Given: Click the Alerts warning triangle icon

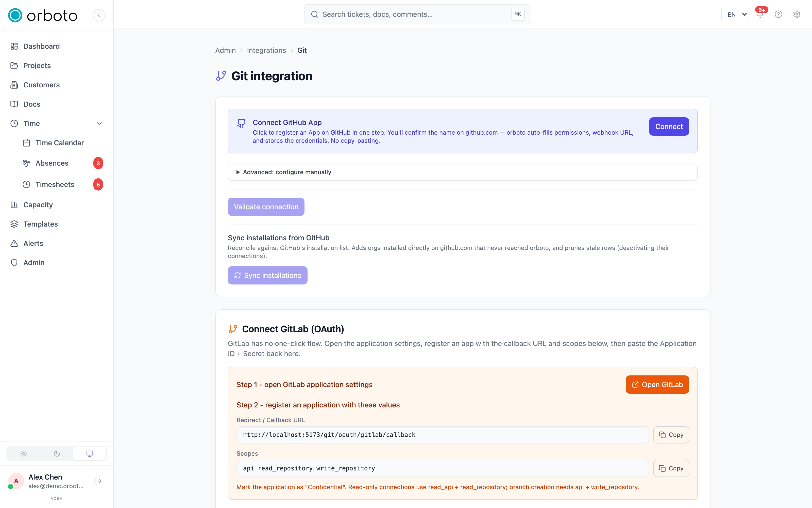Looking at the screenshot, I should (x=14, y=243).
